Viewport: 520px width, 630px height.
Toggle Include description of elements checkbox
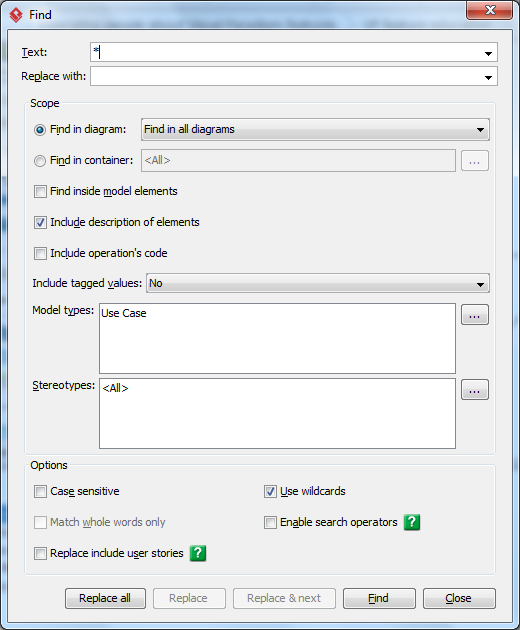(x=40, y=222)
